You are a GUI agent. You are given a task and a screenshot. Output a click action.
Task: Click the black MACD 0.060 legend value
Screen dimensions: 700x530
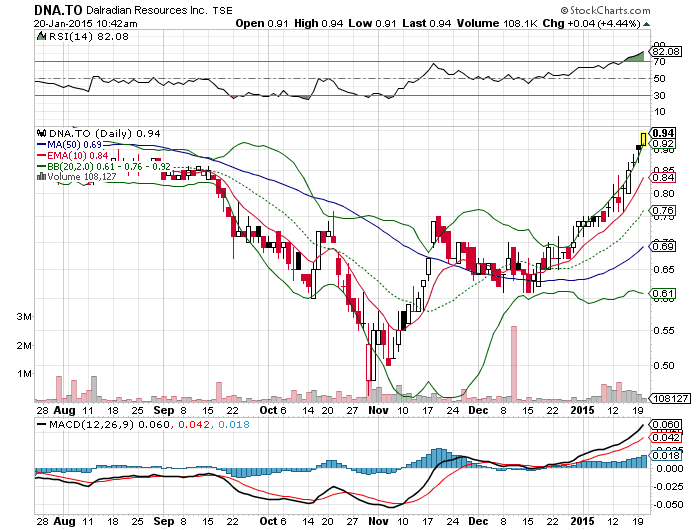154,424
